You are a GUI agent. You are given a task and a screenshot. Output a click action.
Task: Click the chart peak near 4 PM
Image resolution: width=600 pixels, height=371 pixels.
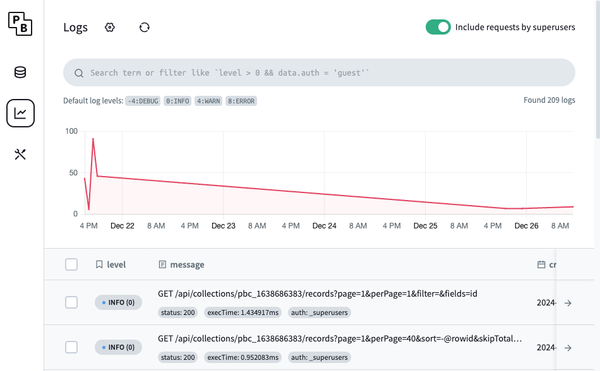(x=93, y=139)
